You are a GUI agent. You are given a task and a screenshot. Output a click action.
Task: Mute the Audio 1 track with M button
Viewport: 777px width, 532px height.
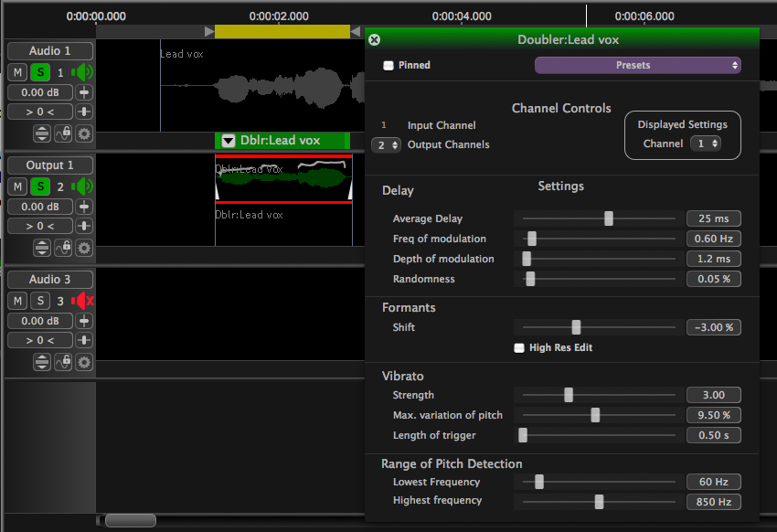pos(18,72)
